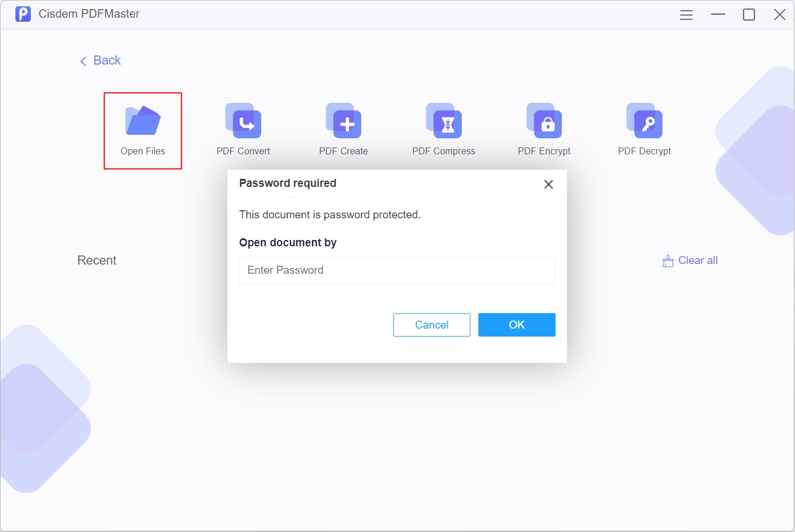Close the Cisdem PDFMaster window
Image resolution: width=795 pixels, height=532 pixels.
(780, 15)
